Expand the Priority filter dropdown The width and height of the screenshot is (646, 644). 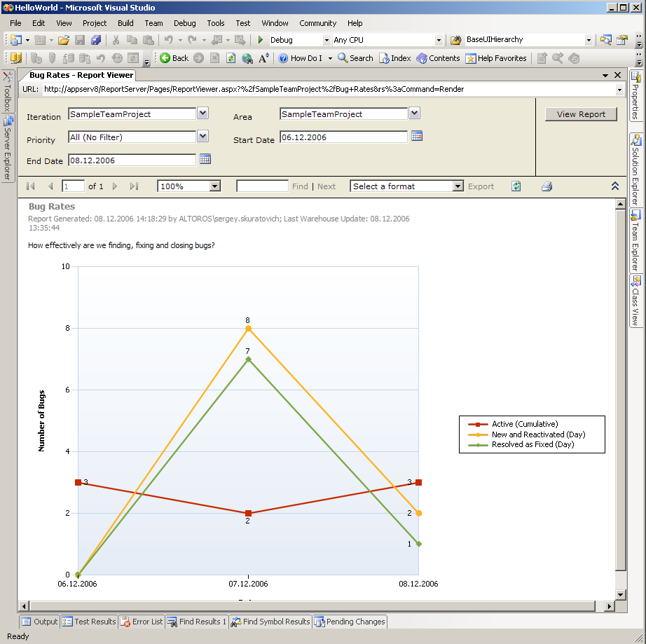(x=202, y=136)
